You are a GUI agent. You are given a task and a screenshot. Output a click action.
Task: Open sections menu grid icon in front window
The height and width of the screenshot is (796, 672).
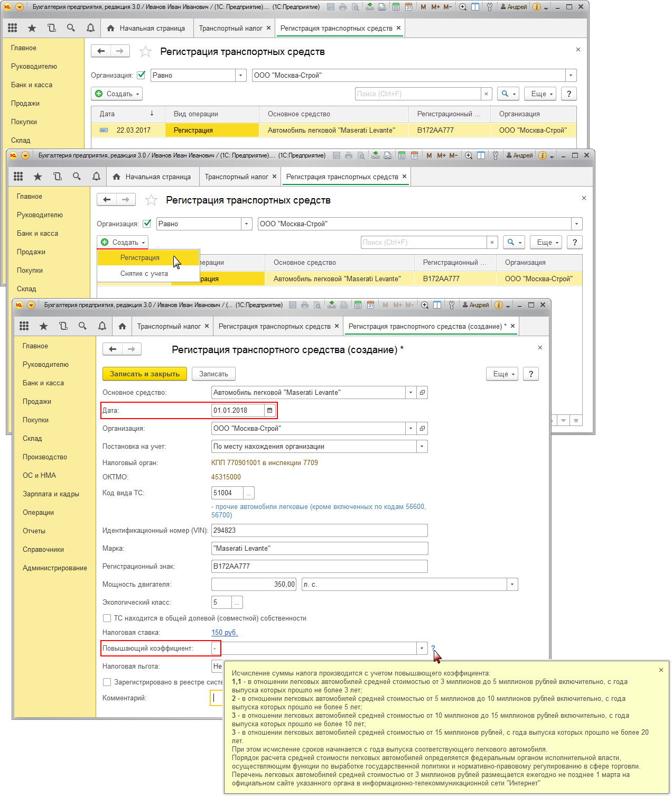(x=24, y=326)
